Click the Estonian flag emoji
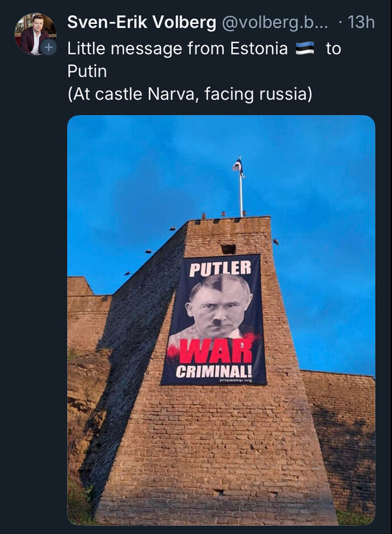 click(x=305, y=49)
